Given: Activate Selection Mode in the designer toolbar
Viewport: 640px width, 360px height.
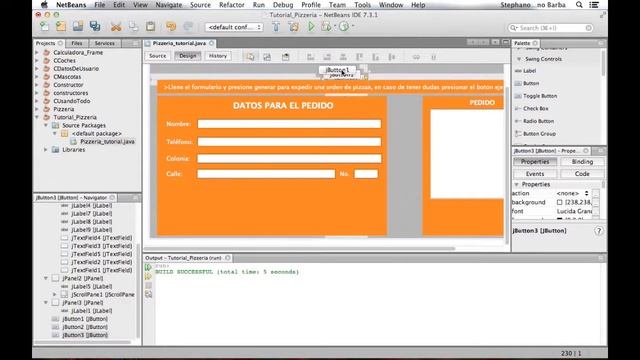Looking at the screenshot, I should coord(250,57).
